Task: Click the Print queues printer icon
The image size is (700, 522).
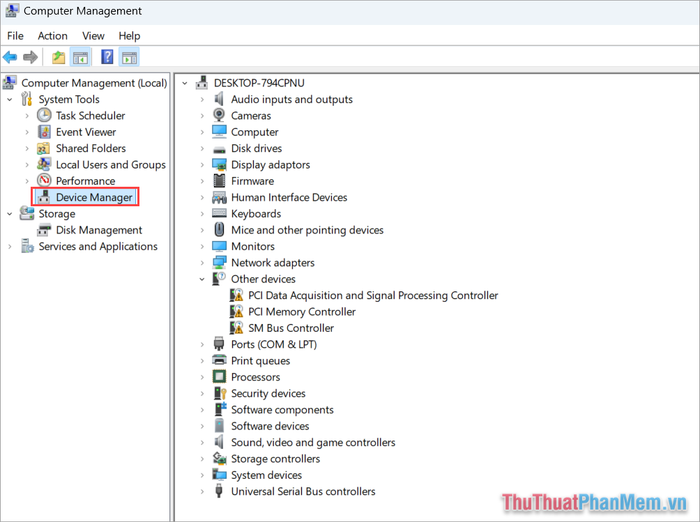Action: pyautogui.click(x=219, y=360)
